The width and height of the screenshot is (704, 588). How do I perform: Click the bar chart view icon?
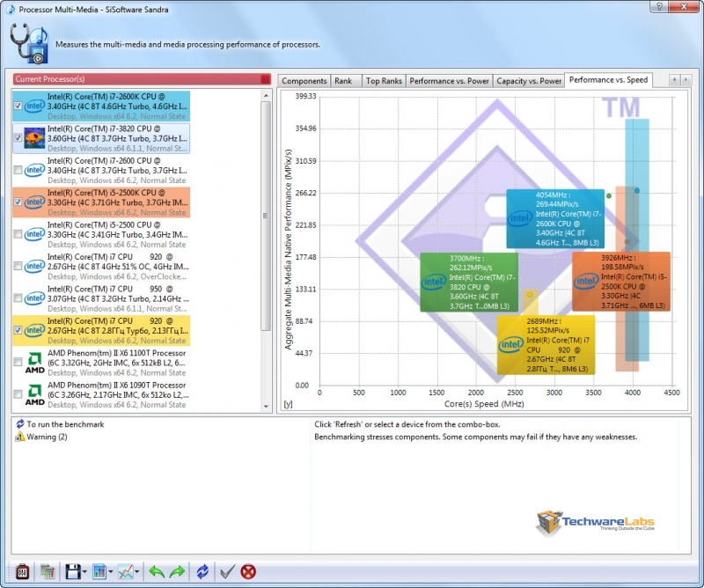pyautogui.click(x=99, y=572)
